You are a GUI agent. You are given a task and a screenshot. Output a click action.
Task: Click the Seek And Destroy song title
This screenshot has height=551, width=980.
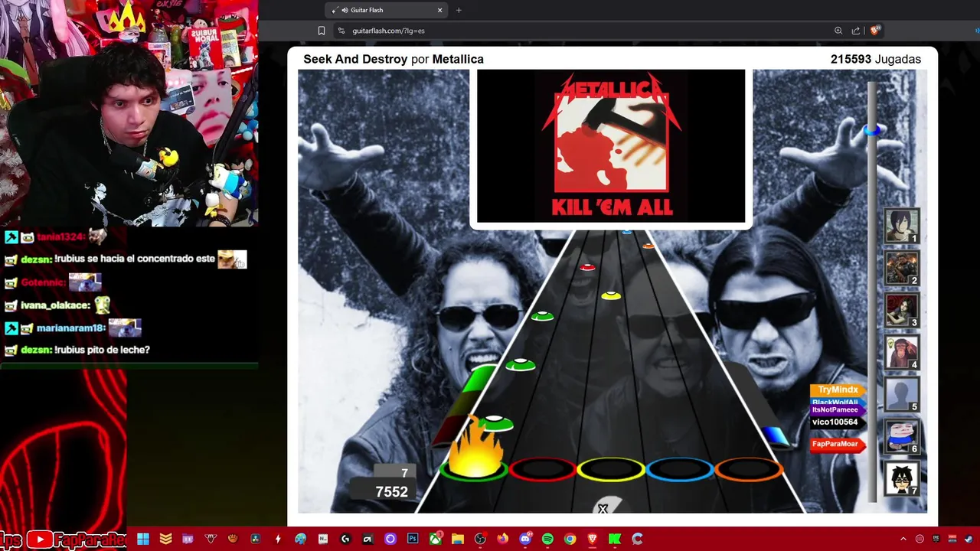pos(355,59)
